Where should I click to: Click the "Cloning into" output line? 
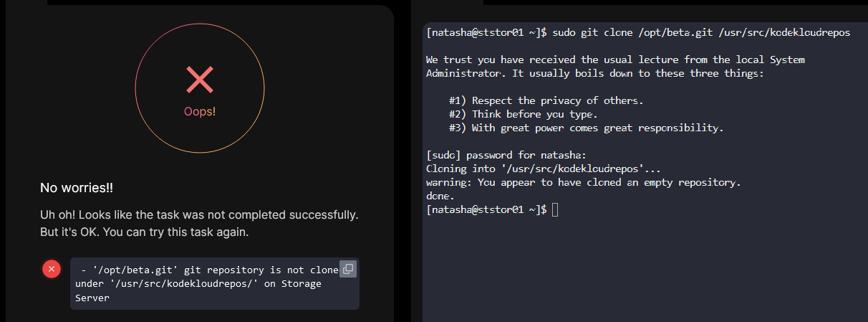[x=544, y=169]
